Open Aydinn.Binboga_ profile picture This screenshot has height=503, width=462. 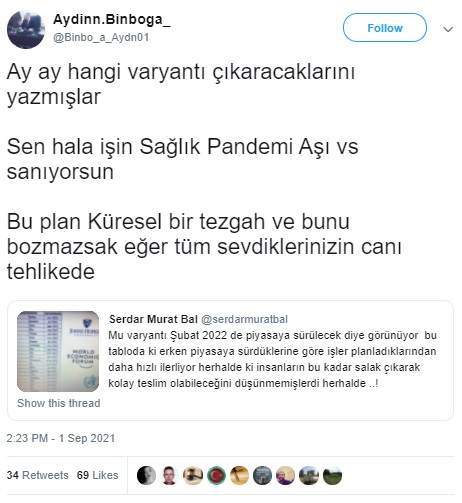[x=26, y=30]
